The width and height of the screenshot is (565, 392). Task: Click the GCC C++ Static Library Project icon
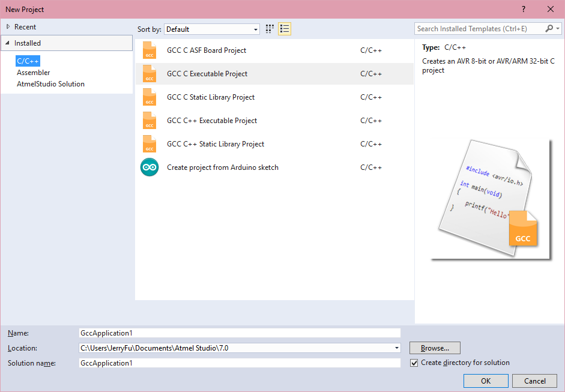(150, 144)
